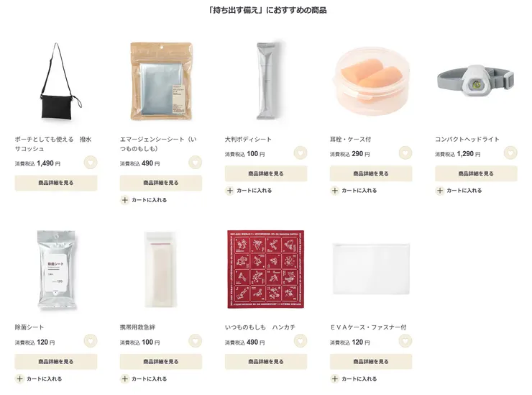The width and height of the screenshot is (532, 395).
Task: Add 大判ボディシート to cart
Action: tap(249, 191)
